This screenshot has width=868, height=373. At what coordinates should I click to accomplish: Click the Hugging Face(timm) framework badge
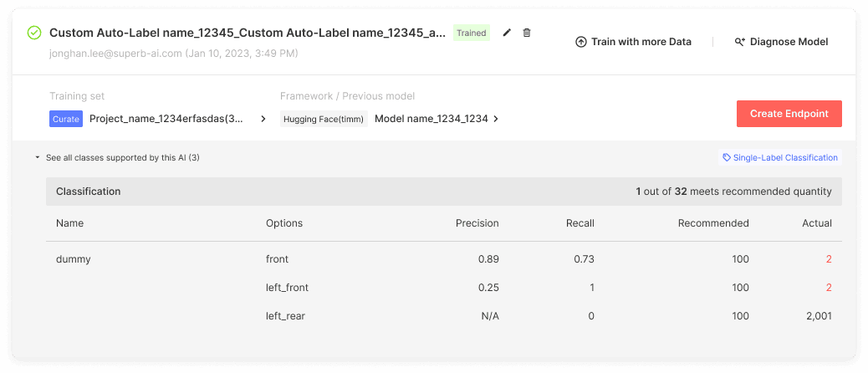click(324, 119)
